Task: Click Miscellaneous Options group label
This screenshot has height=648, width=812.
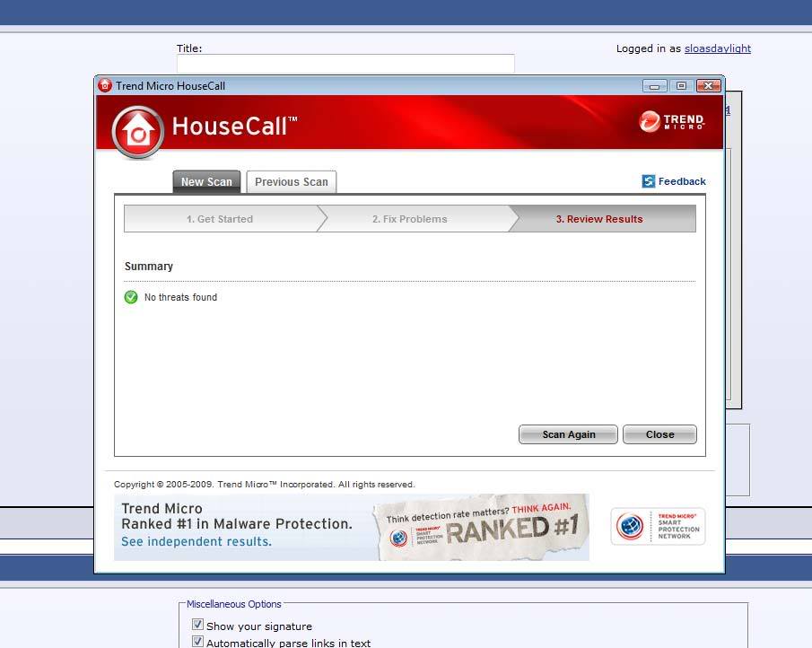Action: click(233, 604)
